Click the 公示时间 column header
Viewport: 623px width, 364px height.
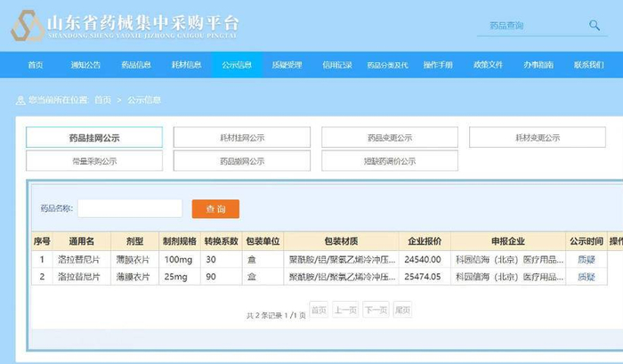tap(587, 241)
